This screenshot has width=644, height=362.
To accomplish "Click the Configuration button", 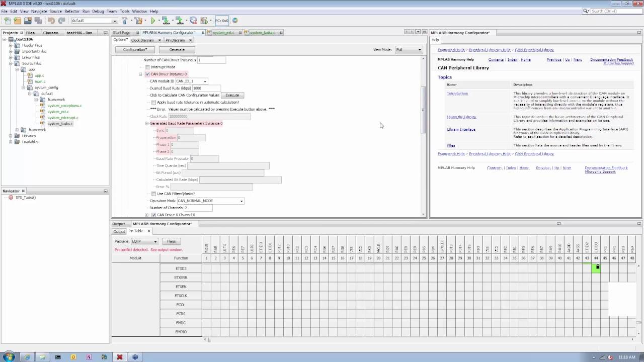I will [x=135, y=50].
